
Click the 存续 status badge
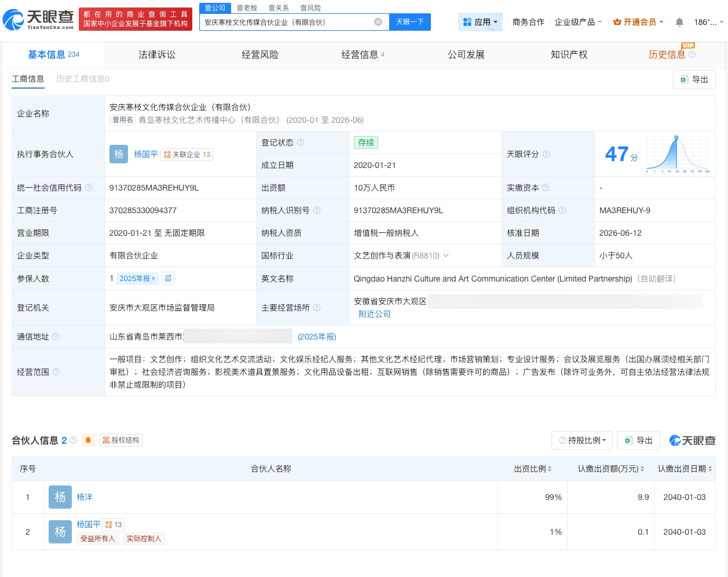coord(366,143)
